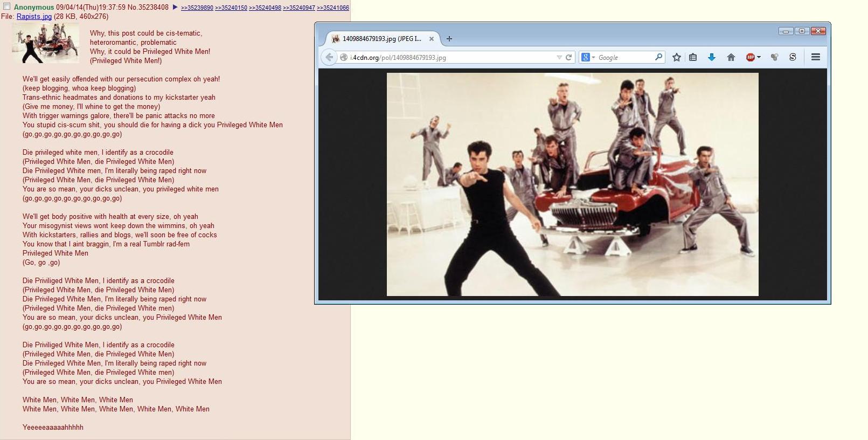
Task: Go to the Firefox home page
Action: click(731, 57)
